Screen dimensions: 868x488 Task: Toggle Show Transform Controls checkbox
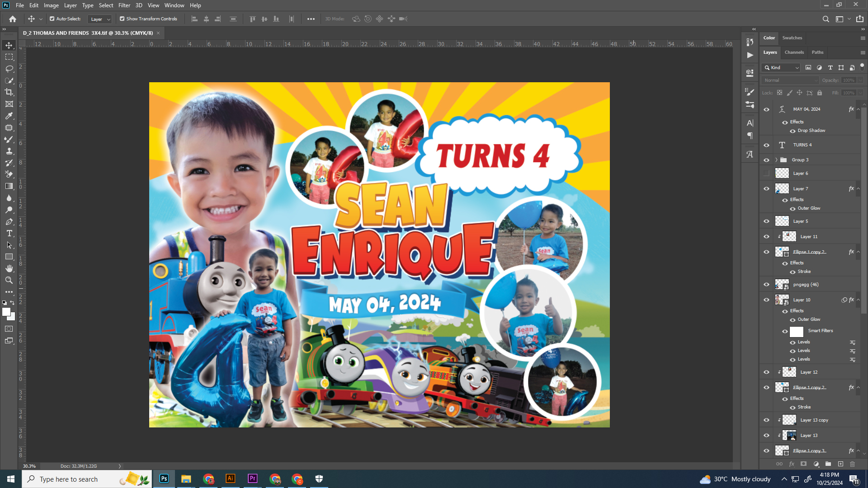pyautogui.click(x=122, y=19)
